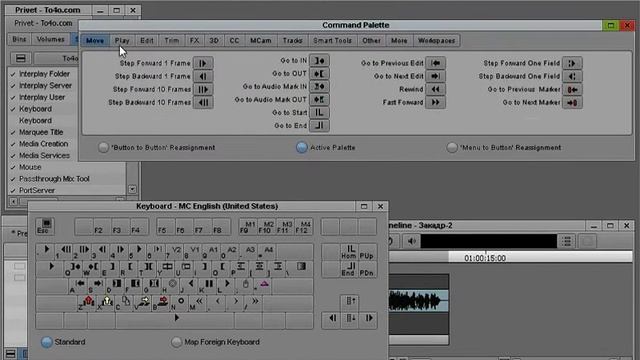Click the Go to Start button
Screen dimensions: 640x360
click(x=319, y=113)
